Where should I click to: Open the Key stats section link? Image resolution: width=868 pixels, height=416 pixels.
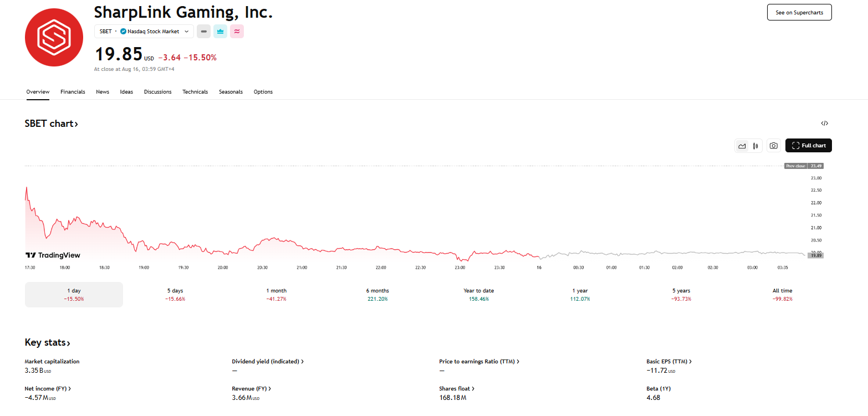click(48, 342)
